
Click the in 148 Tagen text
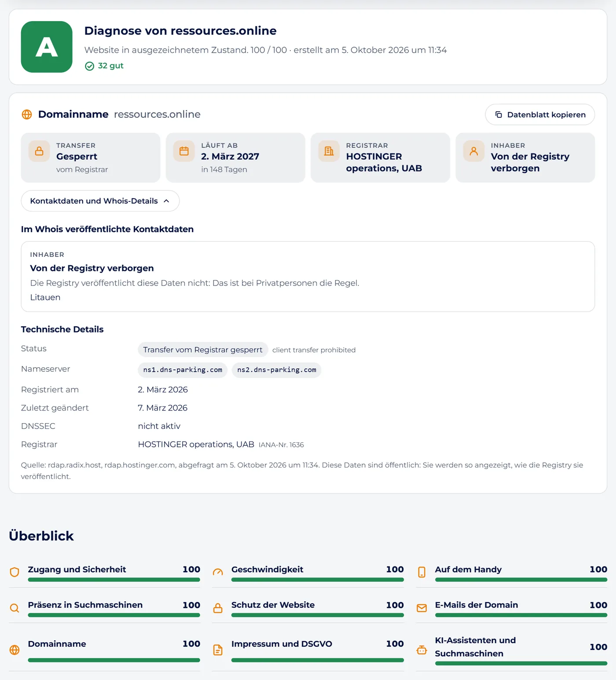click(224, 169)
